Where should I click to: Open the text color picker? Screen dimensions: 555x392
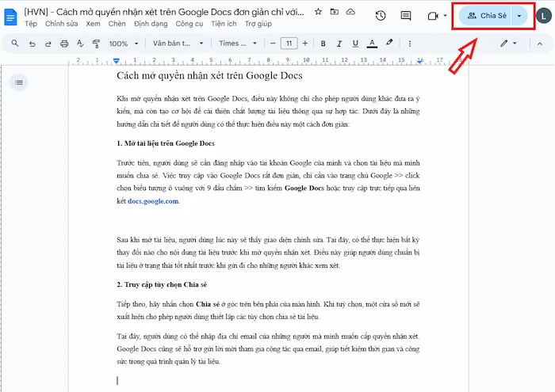[x=373, y=44]
